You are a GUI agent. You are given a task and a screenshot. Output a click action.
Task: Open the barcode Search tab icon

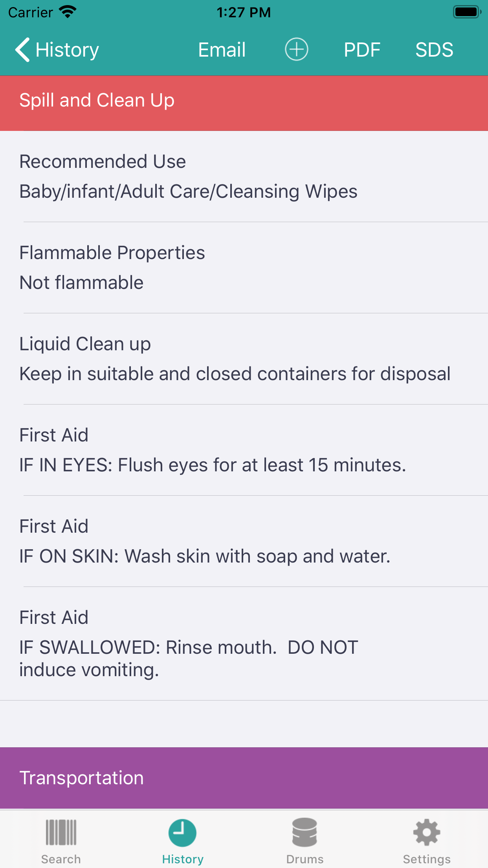click(x=61, y=833)
